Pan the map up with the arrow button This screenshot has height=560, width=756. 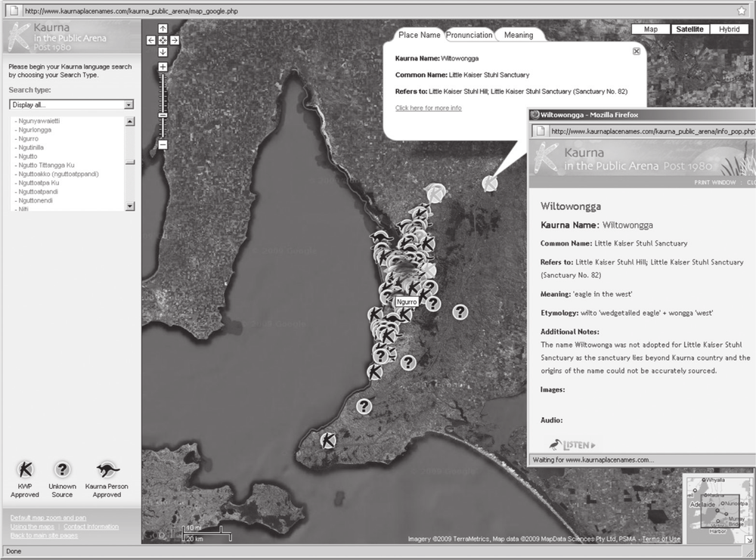pos(163,29)
